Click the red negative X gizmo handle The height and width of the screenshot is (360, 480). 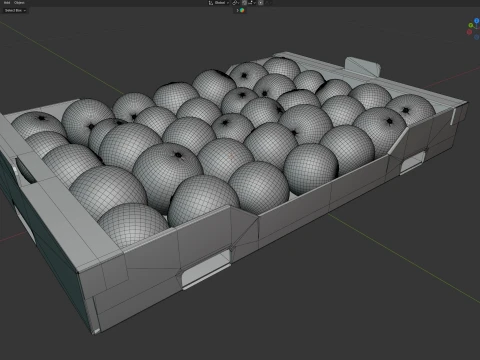[469, 32]
